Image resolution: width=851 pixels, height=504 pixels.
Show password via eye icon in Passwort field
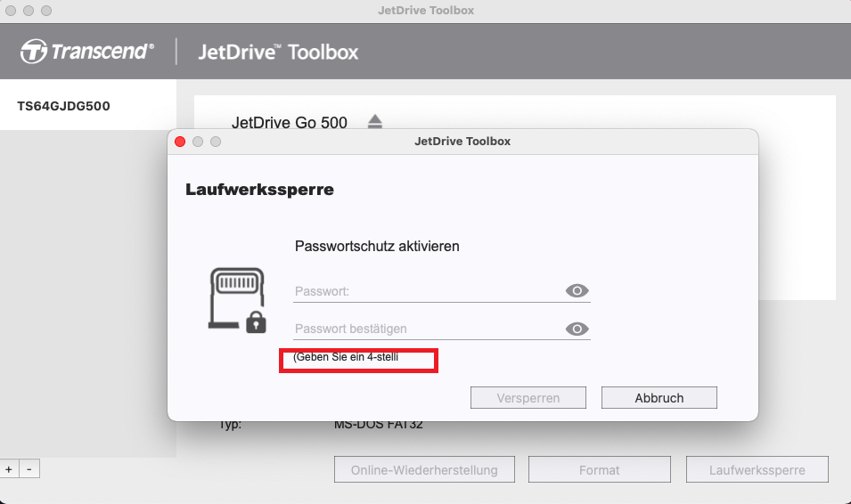point(577,291)
